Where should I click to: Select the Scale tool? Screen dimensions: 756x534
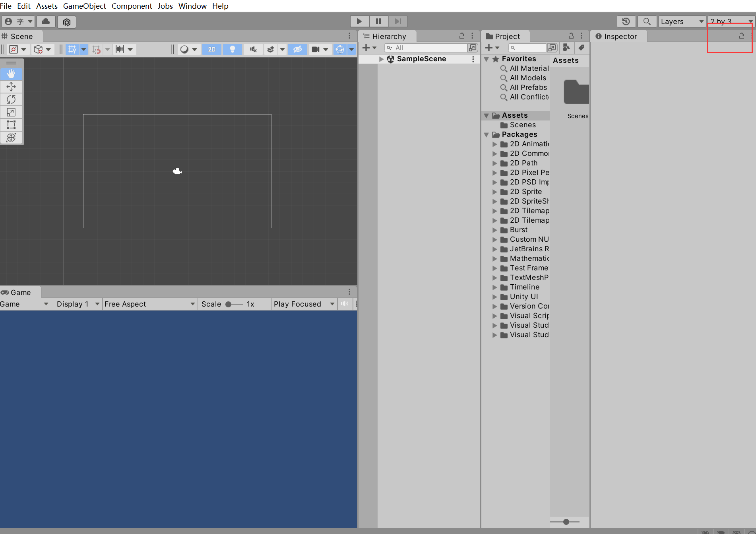point(11,112)
